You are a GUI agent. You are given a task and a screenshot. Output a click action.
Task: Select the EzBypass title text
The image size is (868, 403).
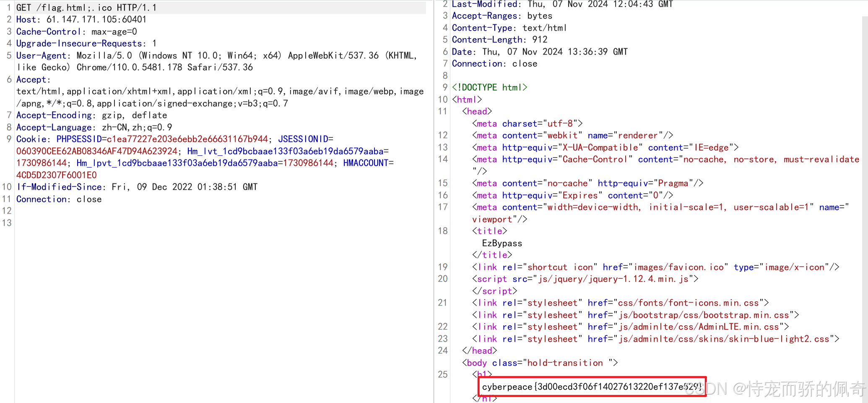tap(502, 243)
